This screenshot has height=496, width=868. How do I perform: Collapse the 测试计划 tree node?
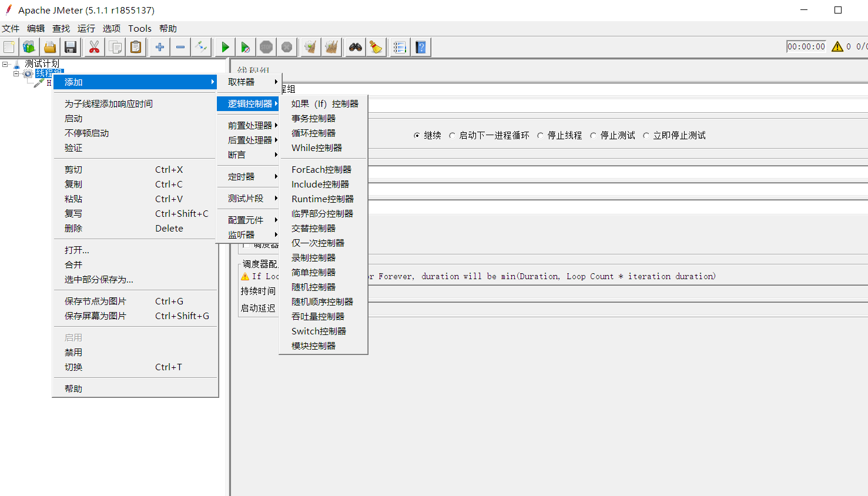pyautogui.click(x=5, y=64)
